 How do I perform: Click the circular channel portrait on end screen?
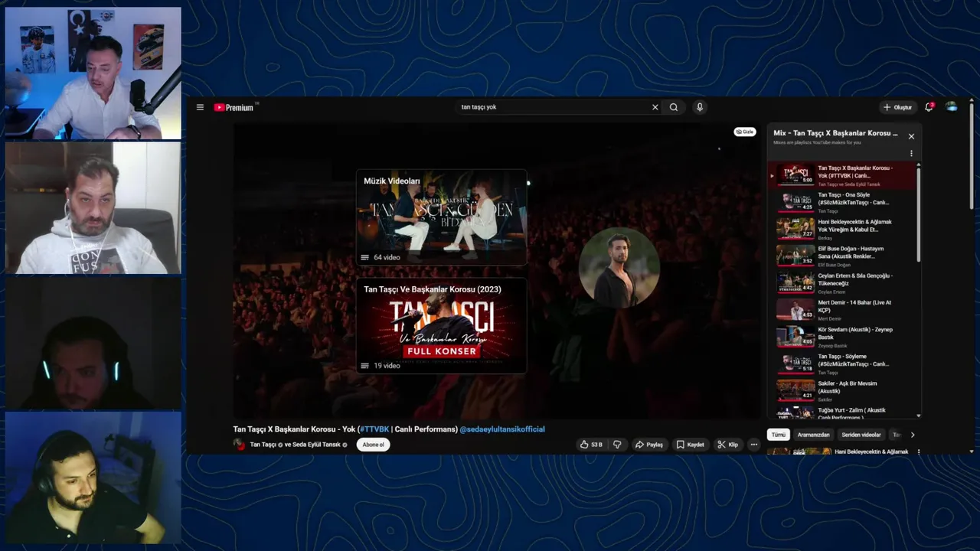619,267
